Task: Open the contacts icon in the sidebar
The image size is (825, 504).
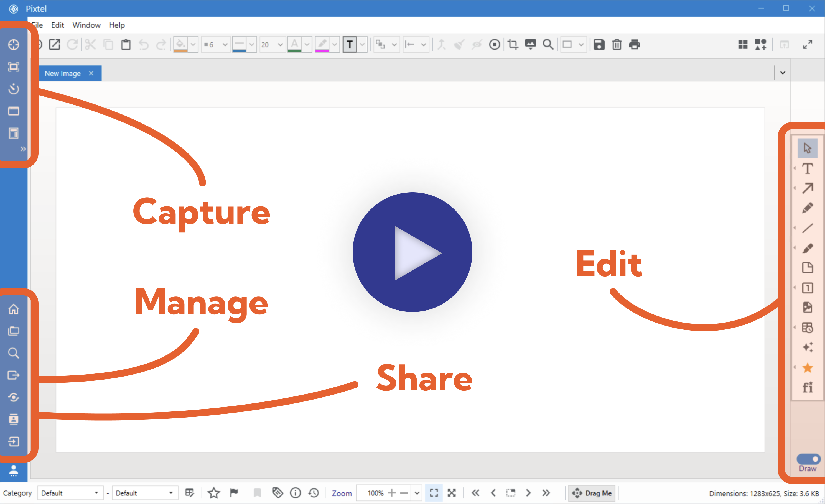Action: pyautogui.click(x=13, y=419)
